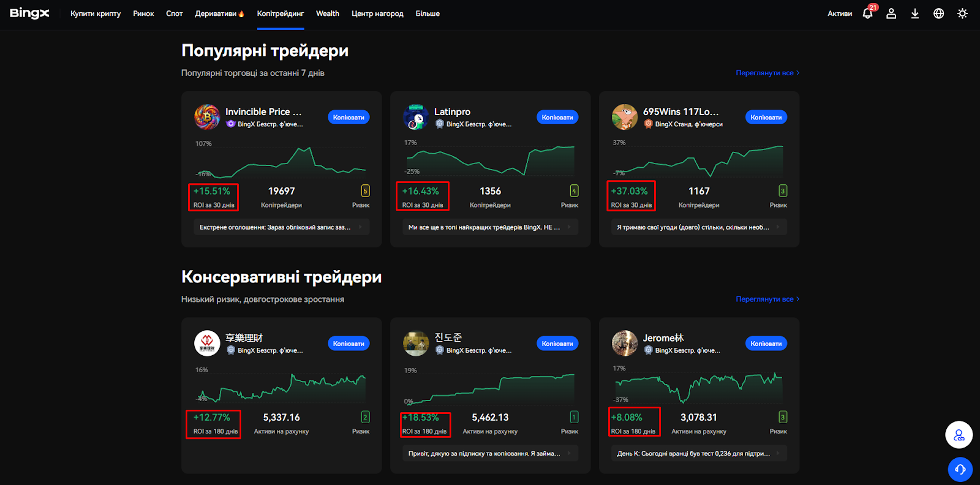Click the BingX logo
The width and height of the screenshot is (980, 485).
[x=29, y=13]
